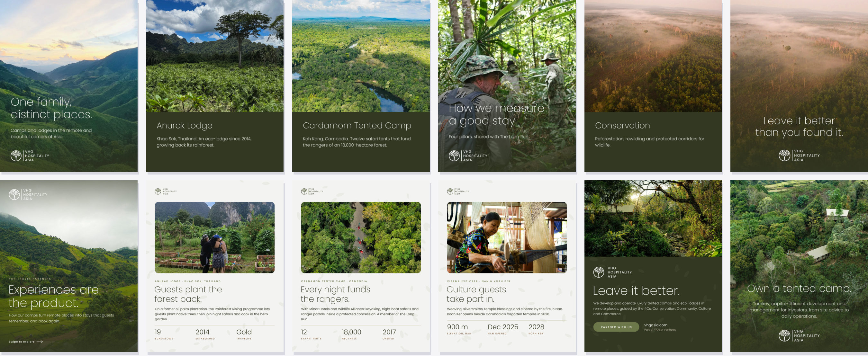Click 'Leave it better than you found it.' headline
This screenshot has width=868, height=356.
[799, 126]
